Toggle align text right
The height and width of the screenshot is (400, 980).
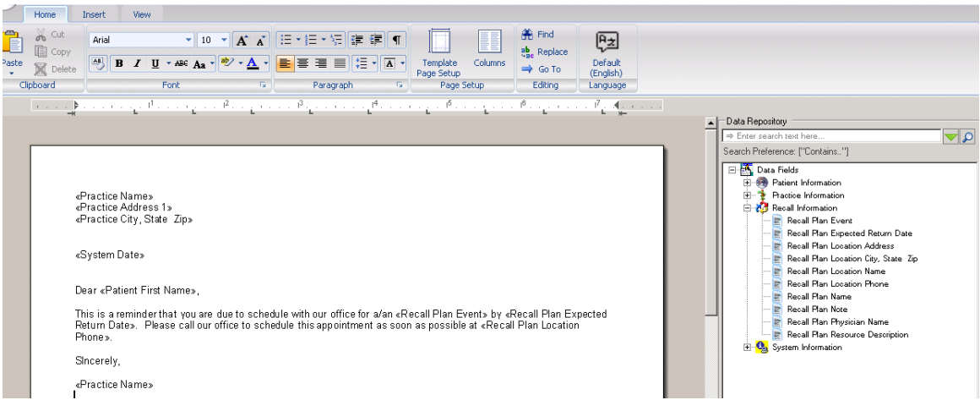pyautogui.click(x=321, y=63)
